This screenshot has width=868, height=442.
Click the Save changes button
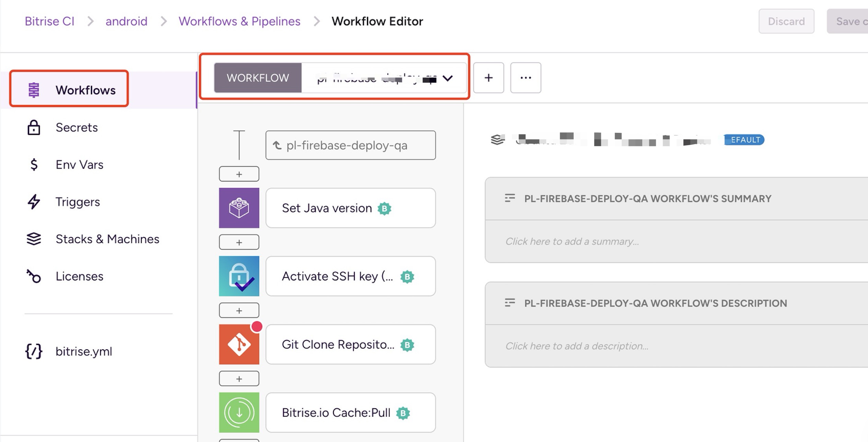[x=847, y=21]
